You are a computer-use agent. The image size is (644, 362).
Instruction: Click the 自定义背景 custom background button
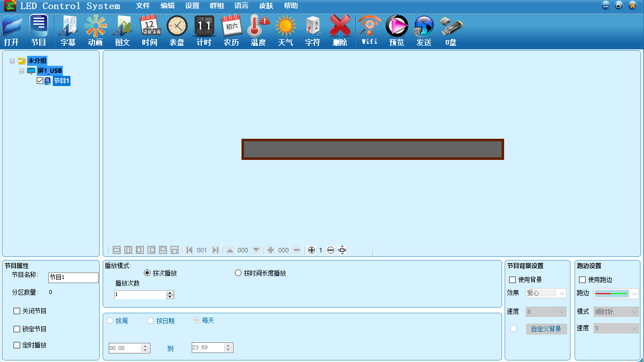click(546, 328)
